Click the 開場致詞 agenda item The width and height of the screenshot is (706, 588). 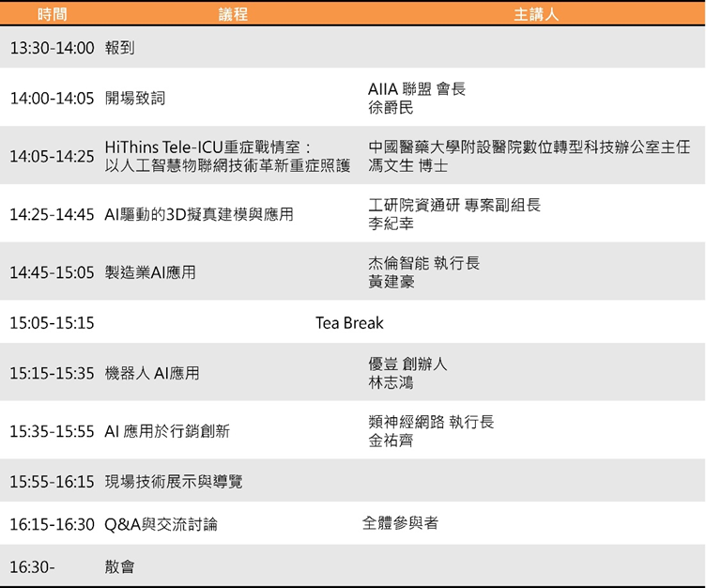135,99
